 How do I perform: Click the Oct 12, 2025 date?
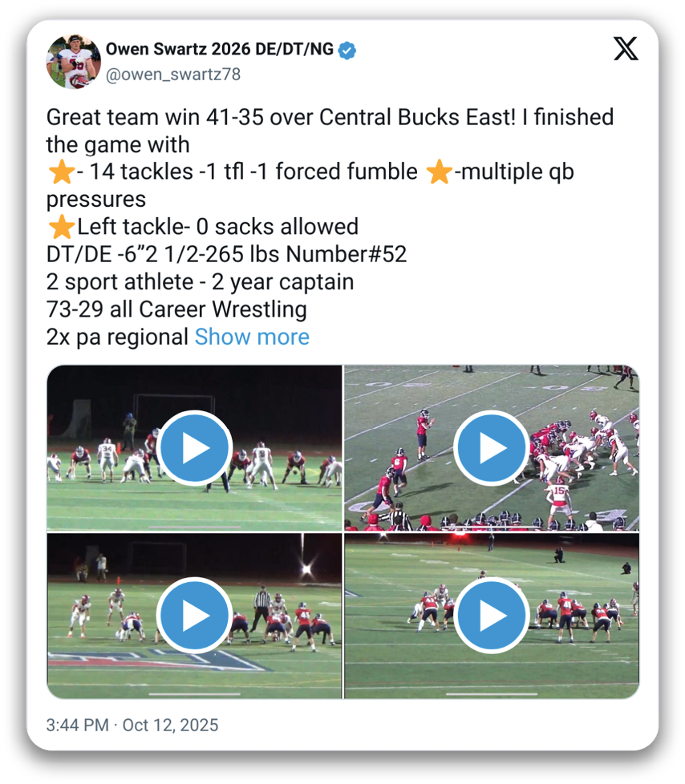tap(170, 725)
